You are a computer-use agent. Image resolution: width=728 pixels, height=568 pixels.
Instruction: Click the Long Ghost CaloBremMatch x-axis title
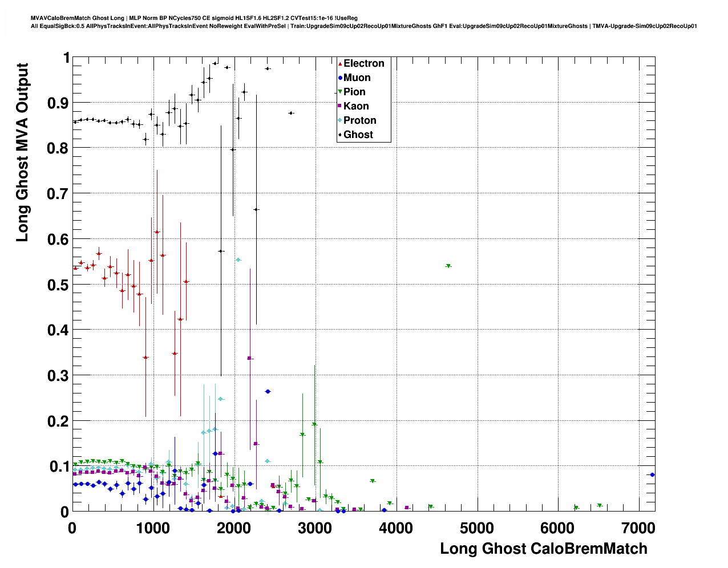point(543,549)
